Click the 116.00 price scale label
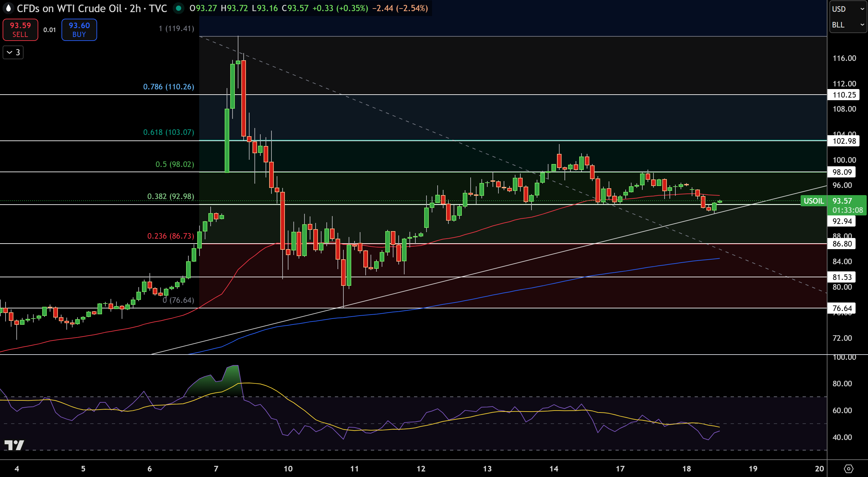The height and width of the screenshot is (477, 868). point(844,58)
